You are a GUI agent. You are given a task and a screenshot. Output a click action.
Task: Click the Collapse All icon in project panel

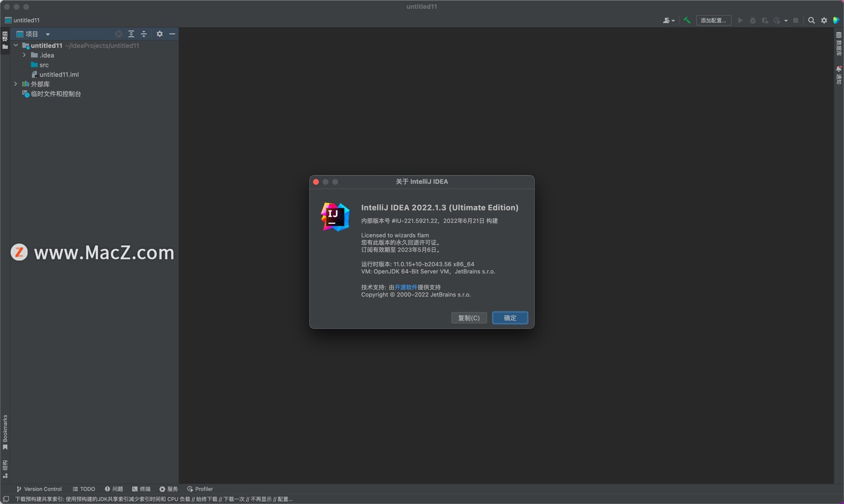click(144, 34)
